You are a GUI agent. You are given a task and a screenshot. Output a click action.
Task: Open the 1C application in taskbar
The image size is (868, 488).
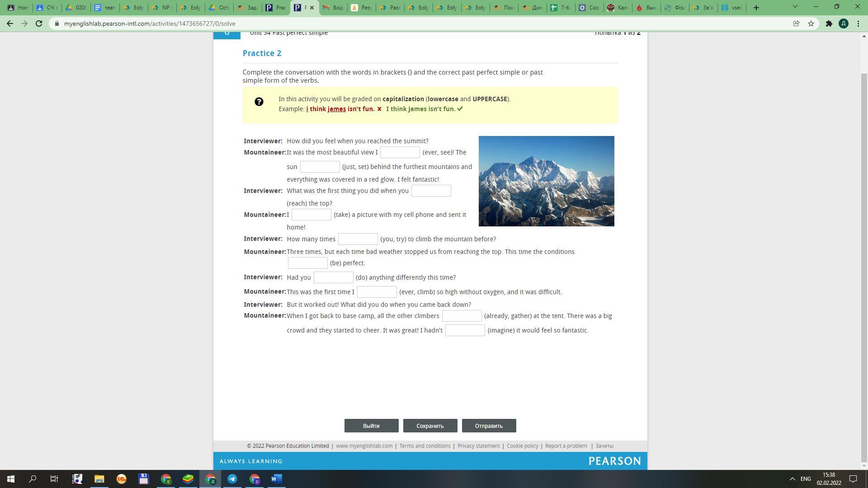coord(121,479)
